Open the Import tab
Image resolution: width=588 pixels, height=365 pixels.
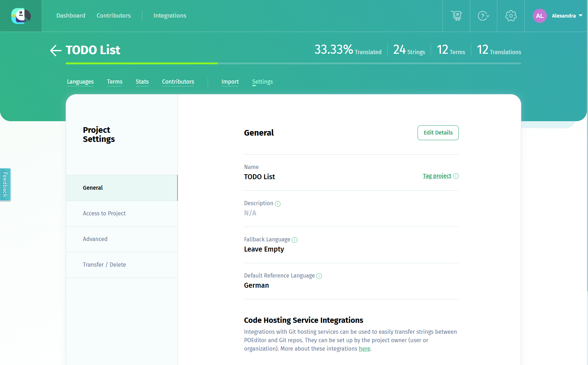(x=230, y=82)
